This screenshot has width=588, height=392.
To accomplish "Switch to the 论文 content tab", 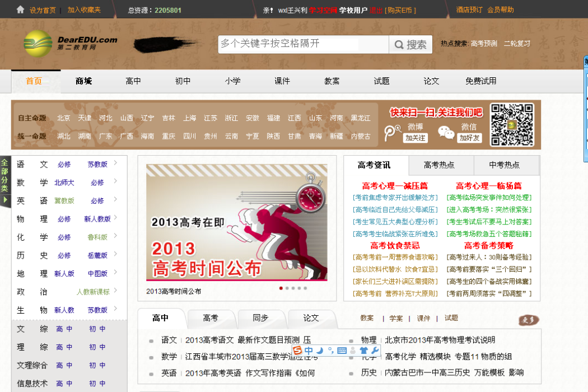I will 311,318.
